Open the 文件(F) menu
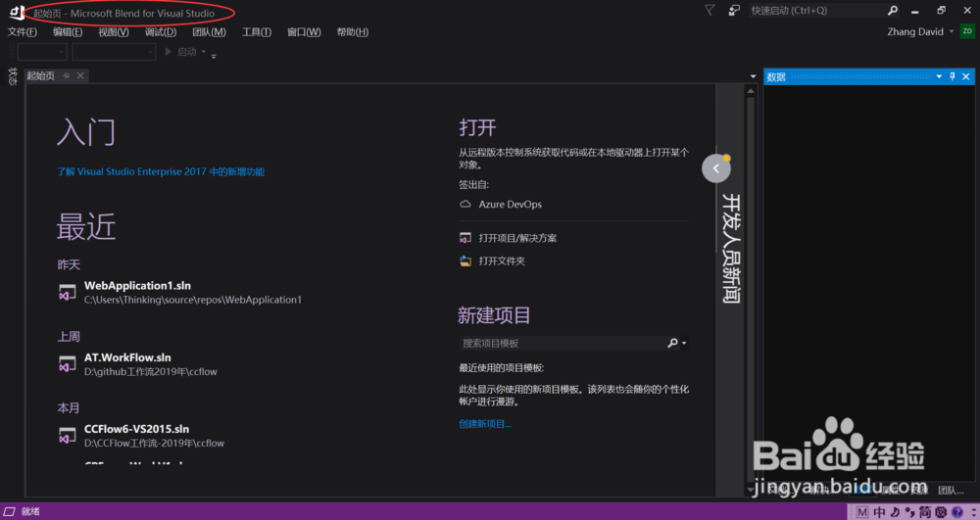The image size is (980, 520). pyautogui.click(x=22, y=32)
